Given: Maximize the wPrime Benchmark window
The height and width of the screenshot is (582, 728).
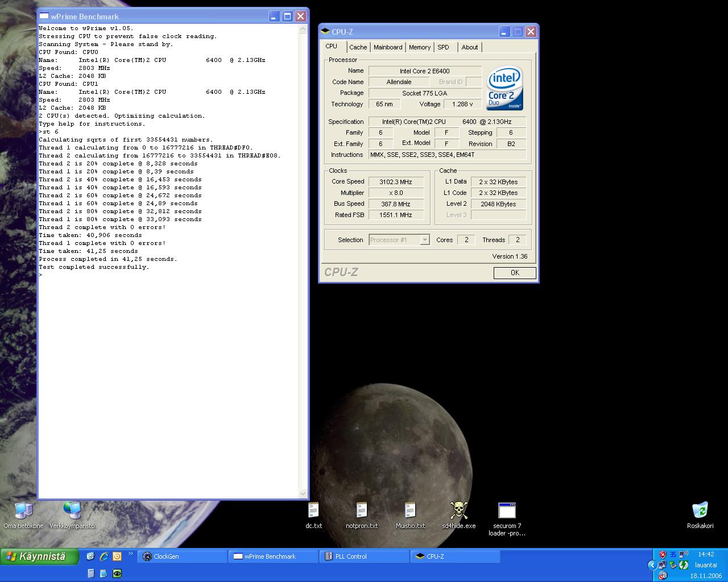Looking at the screenshot, I should click(287, 16).
